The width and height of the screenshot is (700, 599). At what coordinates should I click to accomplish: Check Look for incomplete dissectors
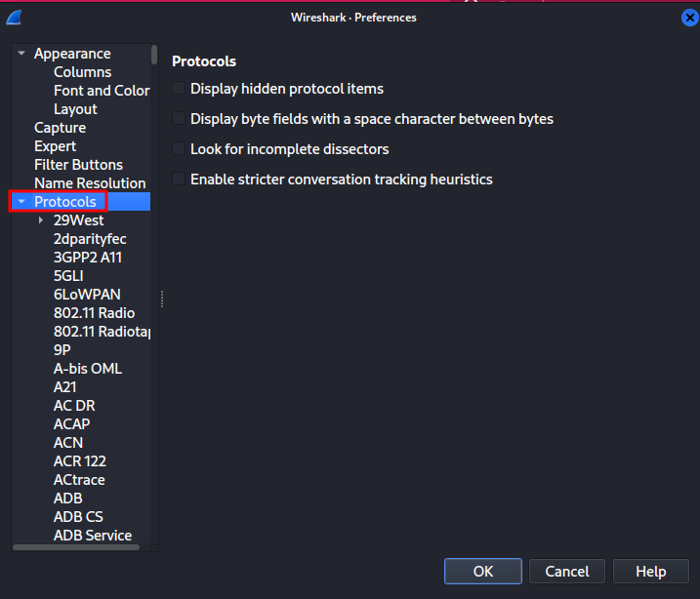(179, 148)
